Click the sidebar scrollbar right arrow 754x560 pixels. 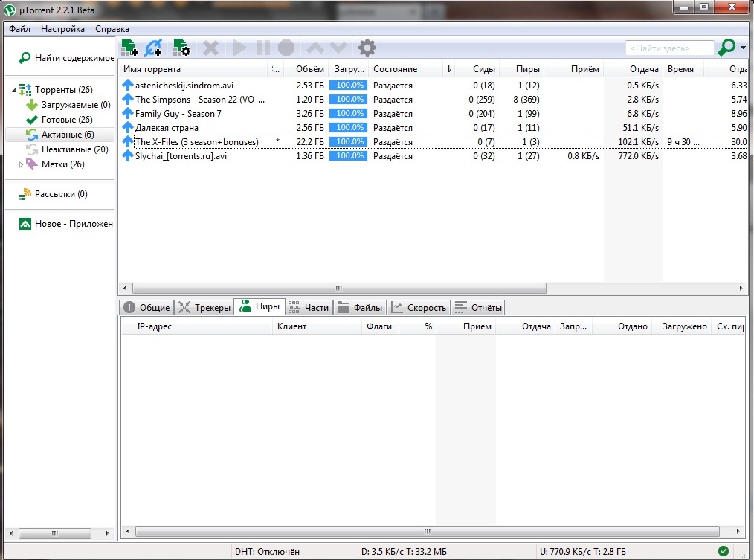coord(107,533)
